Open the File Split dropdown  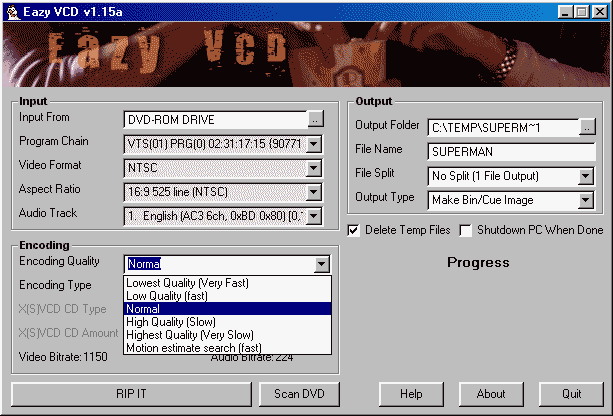tap(587, 176)
